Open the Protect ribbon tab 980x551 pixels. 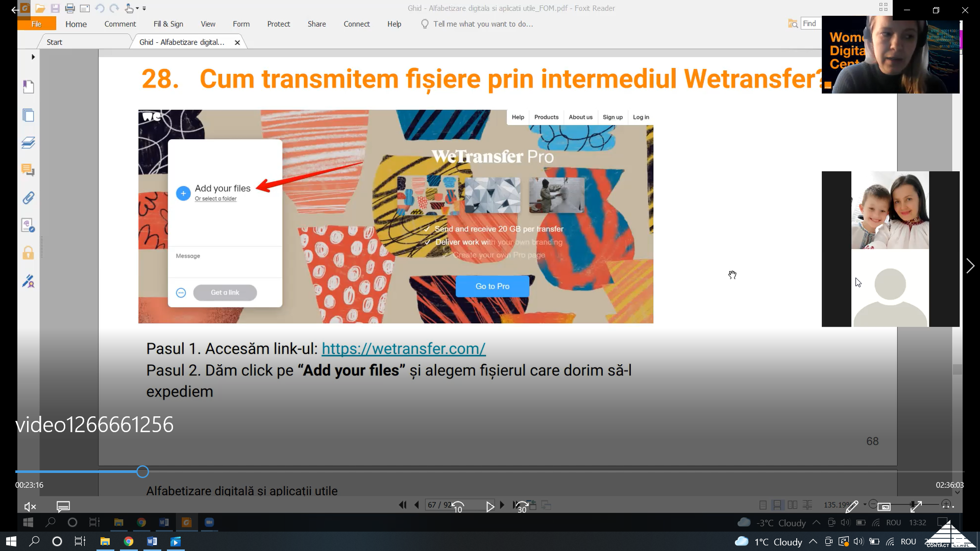pyautogui.click(x=278, y=24)
